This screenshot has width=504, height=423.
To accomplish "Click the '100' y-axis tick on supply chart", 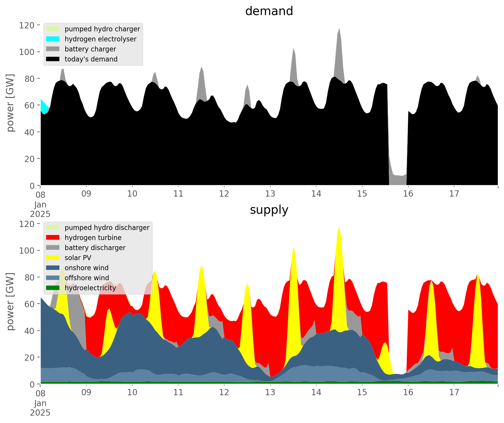I will point(27,250).
